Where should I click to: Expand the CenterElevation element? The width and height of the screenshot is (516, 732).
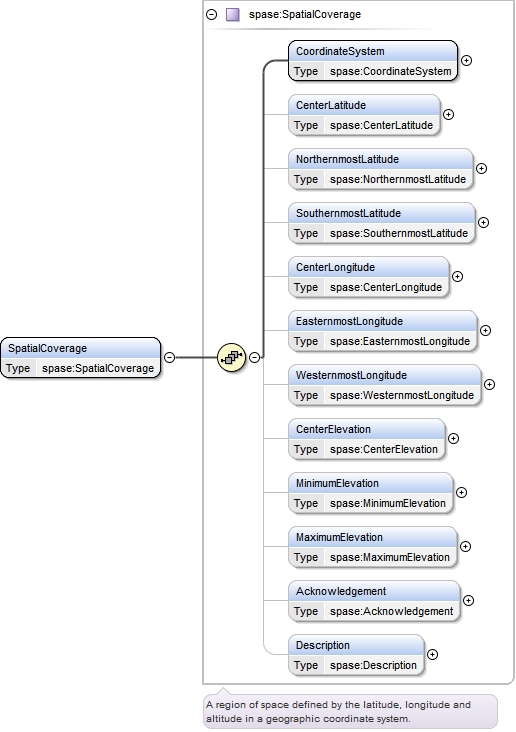point(453,438)
